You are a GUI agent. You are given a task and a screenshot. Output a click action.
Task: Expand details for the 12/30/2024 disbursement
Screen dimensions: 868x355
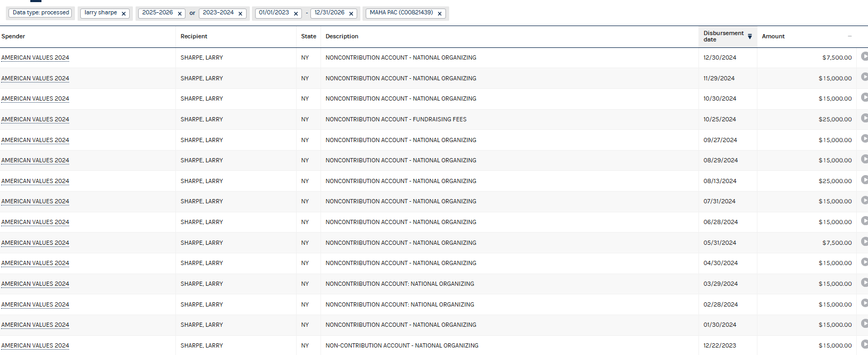(x=864, y=56)
